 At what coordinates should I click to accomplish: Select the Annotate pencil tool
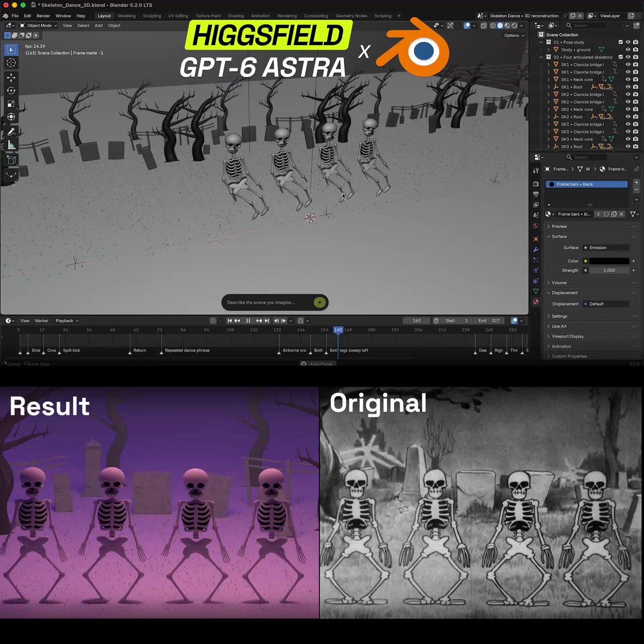click(x=11, y=131)
